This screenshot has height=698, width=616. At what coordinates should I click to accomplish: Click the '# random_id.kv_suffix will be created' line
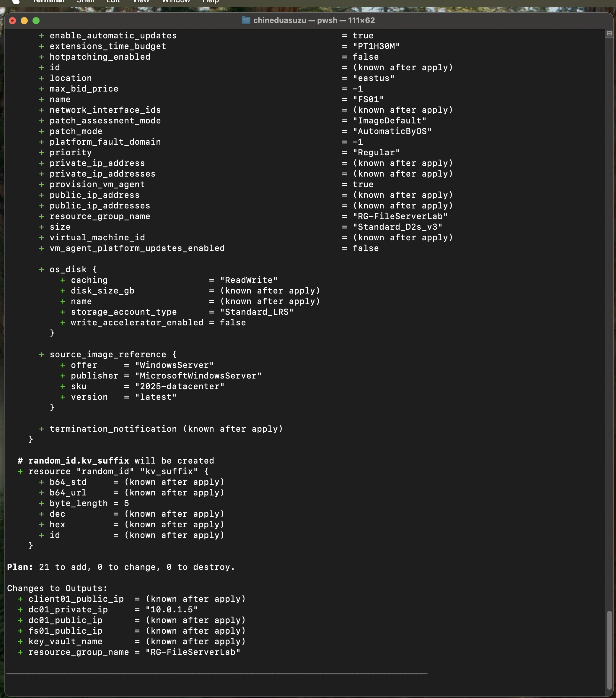click(116, 461)
